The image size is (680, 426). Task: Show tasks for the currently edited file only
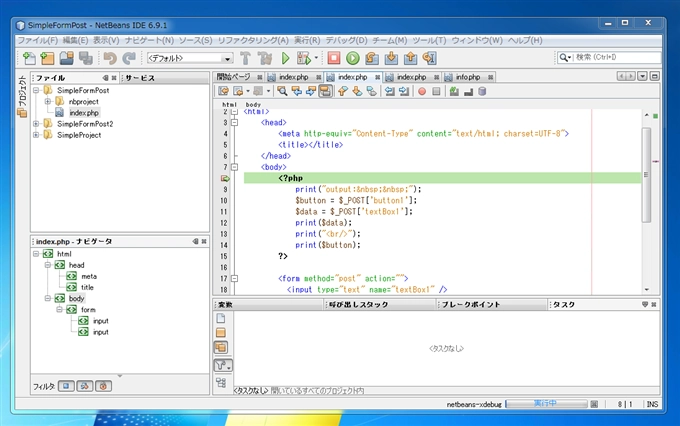pyautogui.click(x=221, y=318)
